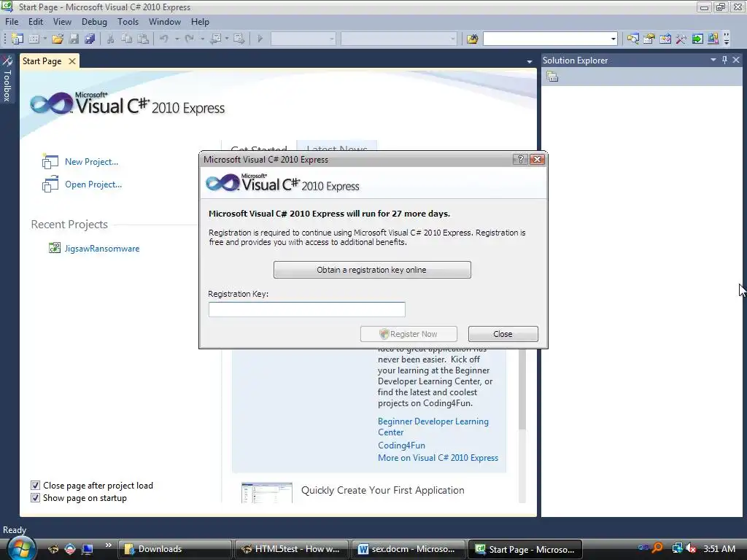Click the Open File folder icon
This screenshot has width=747, height=560.
pos(58,39)
